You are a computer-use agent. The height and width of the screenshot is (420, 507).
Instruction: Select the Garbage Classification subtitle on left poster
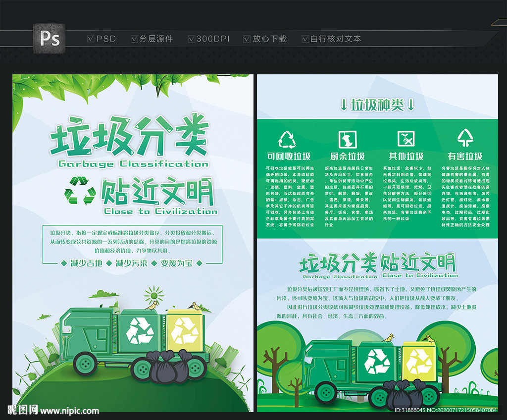coord(133,163)
